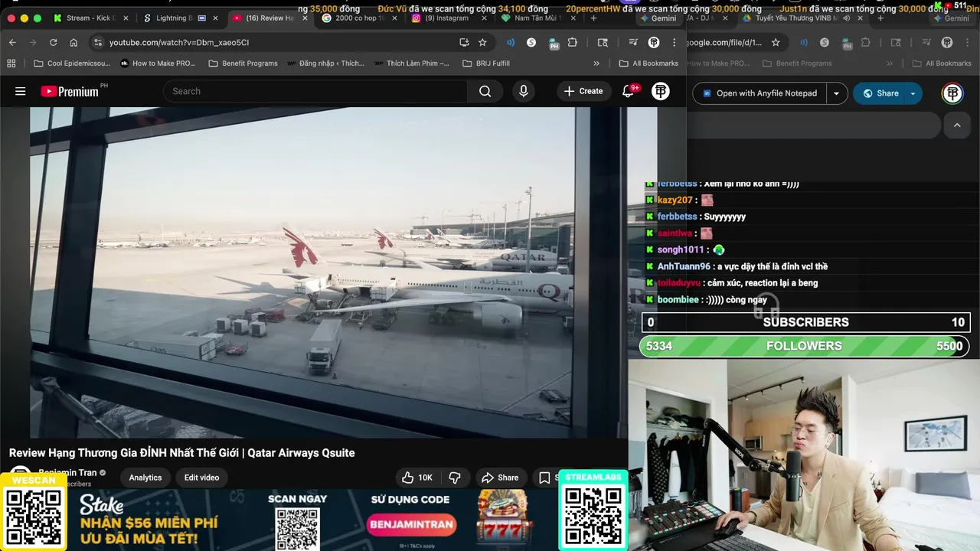Open All Bookmarks folder in Drive window
The height and width of the screenshot is (551, 980).
click(942, 64)
